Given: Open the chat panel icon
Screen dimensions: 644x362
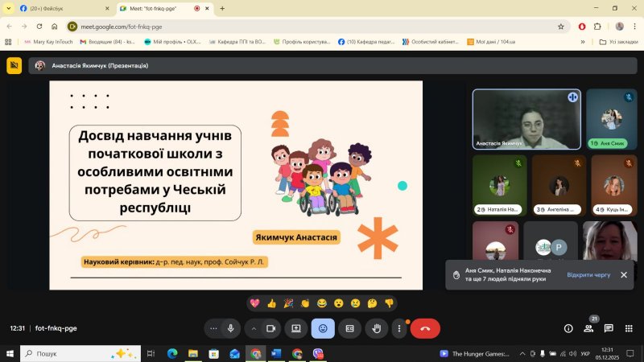Looking at the screenshot, I should (609, 328).
